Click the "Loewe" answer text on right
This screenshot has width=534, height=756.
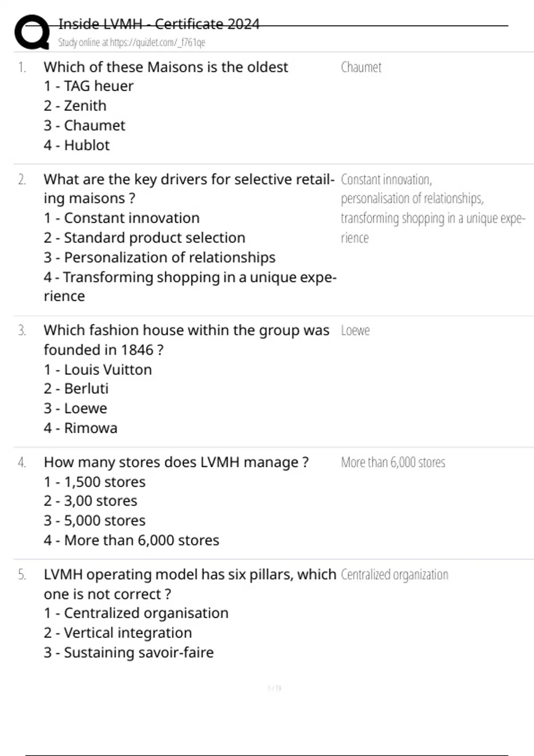(355, 330)
